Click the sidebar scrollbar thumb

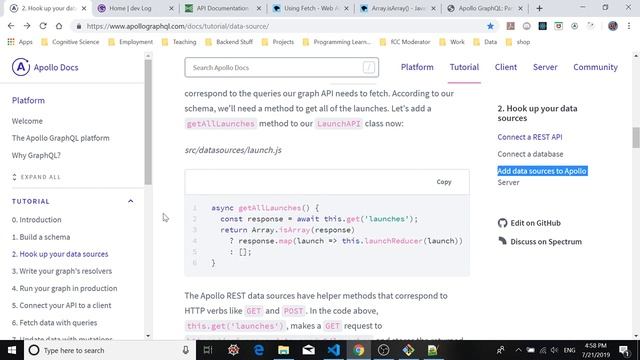(148, 122)
